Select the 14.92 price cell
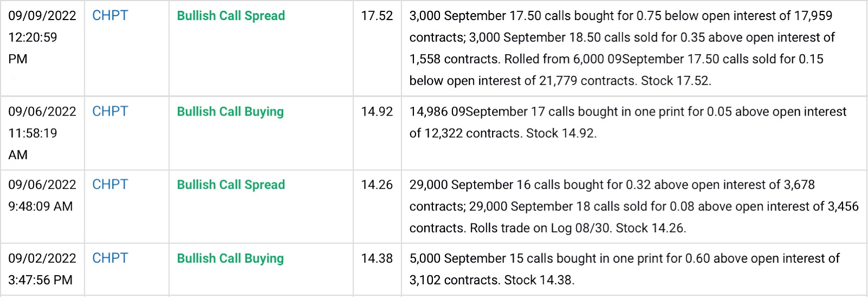The image size is (868, 299). (376, 111)
